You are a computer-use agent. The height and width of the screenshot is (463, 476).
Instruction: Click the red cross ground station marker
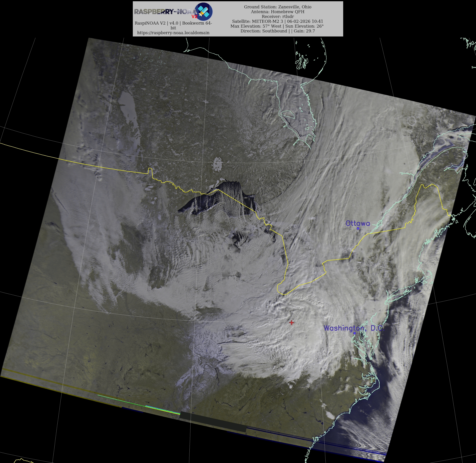coord(291,322)
